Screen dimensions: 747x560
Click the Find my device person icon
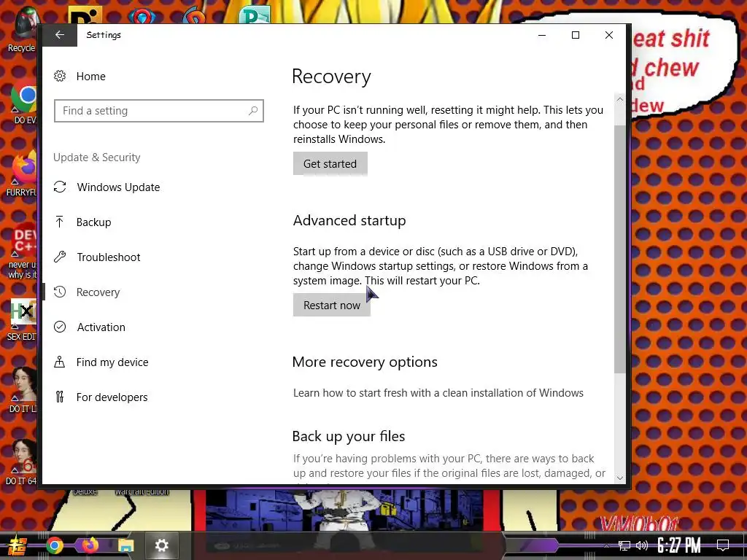point(60,362)
